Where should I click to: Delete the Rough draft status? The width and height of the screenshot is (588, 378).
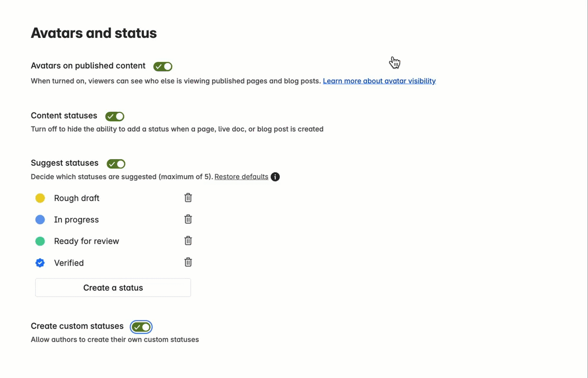[x=188, y=197]
